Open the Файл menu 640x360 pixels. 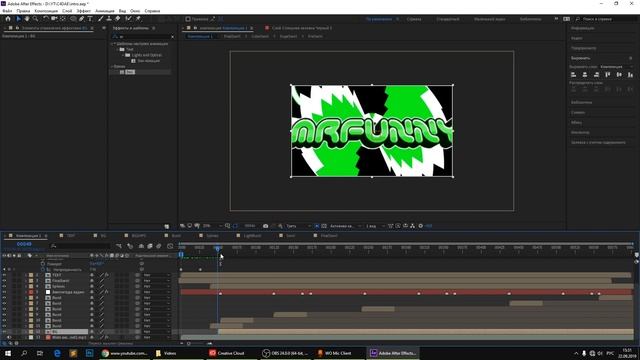tap(7, 11)
